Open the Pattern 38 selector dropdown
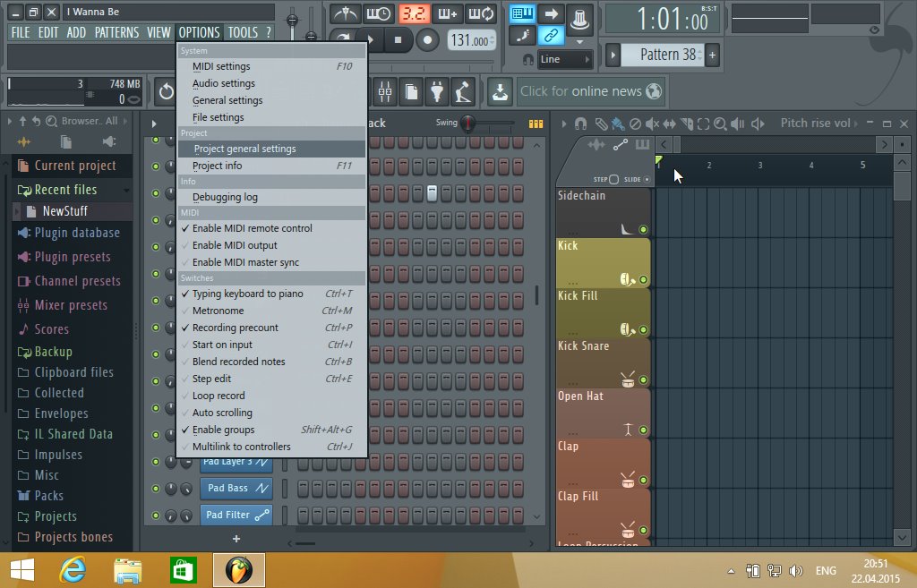Screen dimensions: 917x588 (661, 55)
